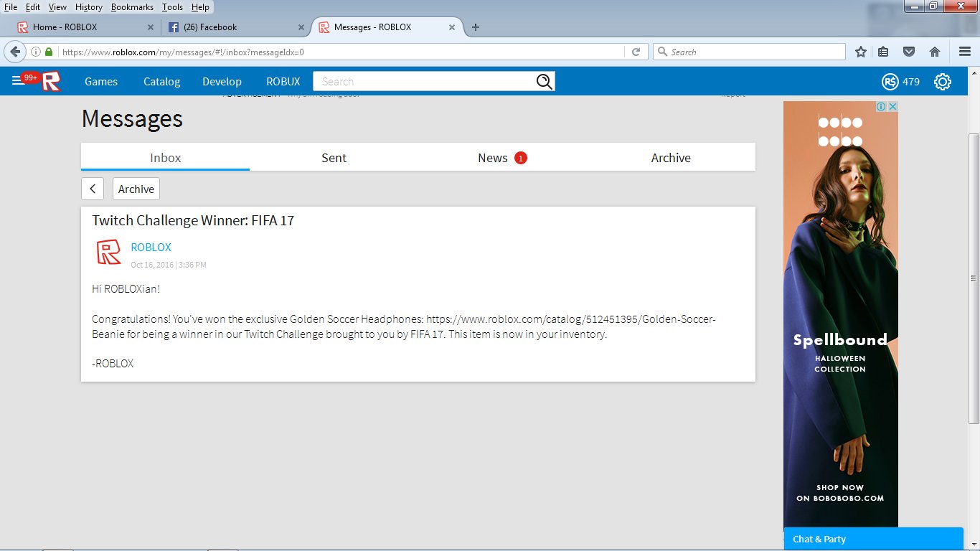Open the File menu
Image resolution: width=980 pixels, height=551 pixels.
pos(11,6)
